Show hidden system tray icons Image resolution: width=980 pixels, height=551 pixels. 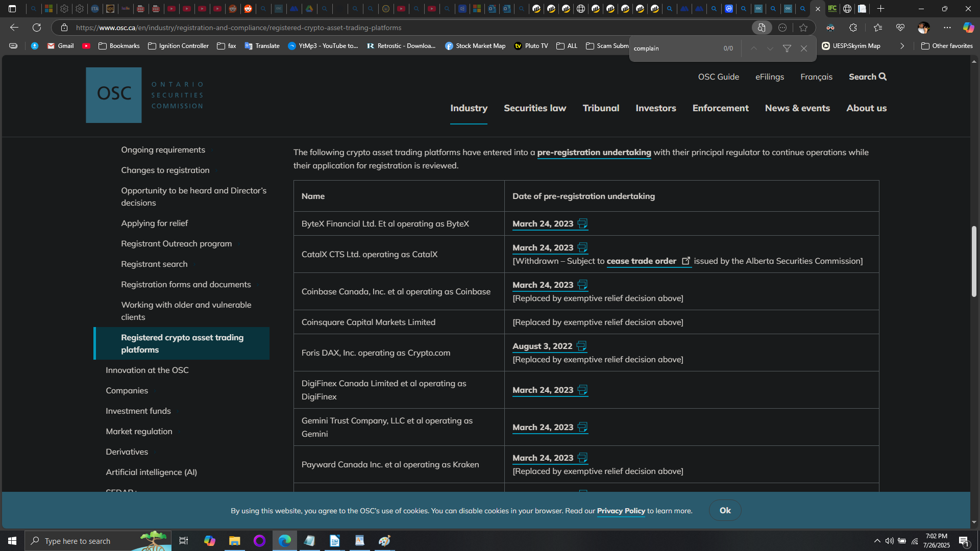[877, 541]
